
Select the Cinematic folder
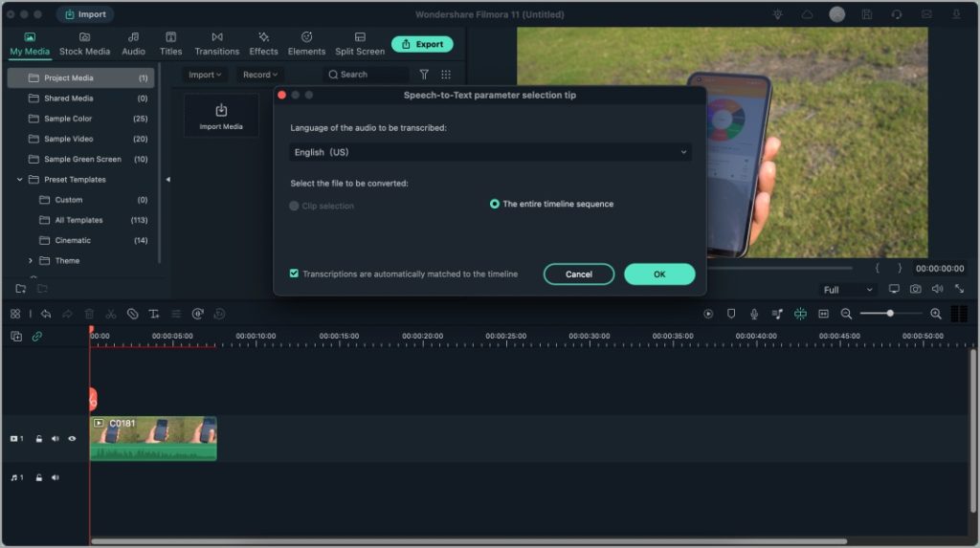coord(80,241)
